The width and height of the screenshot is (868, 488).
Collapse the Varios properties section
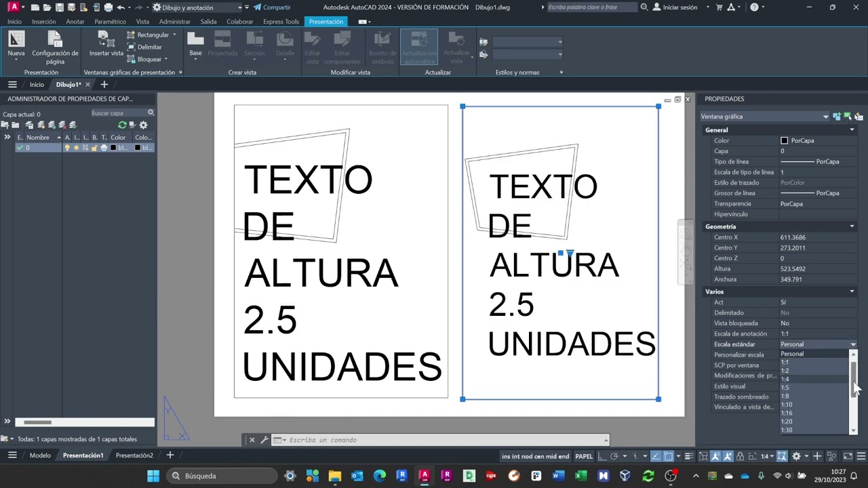pyautogui.click(x=852, y=291)
